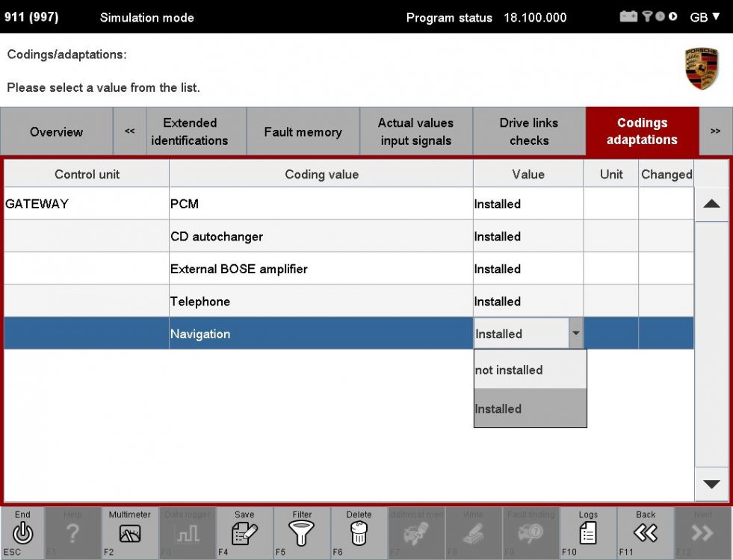Click scrollbar down arrow in table
Viewport: 733px width, 560px height.
(x=711, y=484)
